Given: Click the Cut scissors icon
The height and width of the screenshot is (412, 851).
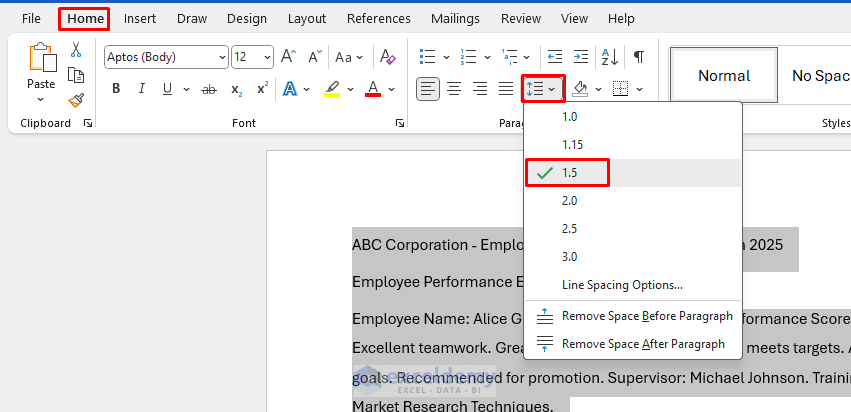Looking at the screenshot, I should [76, 50].
